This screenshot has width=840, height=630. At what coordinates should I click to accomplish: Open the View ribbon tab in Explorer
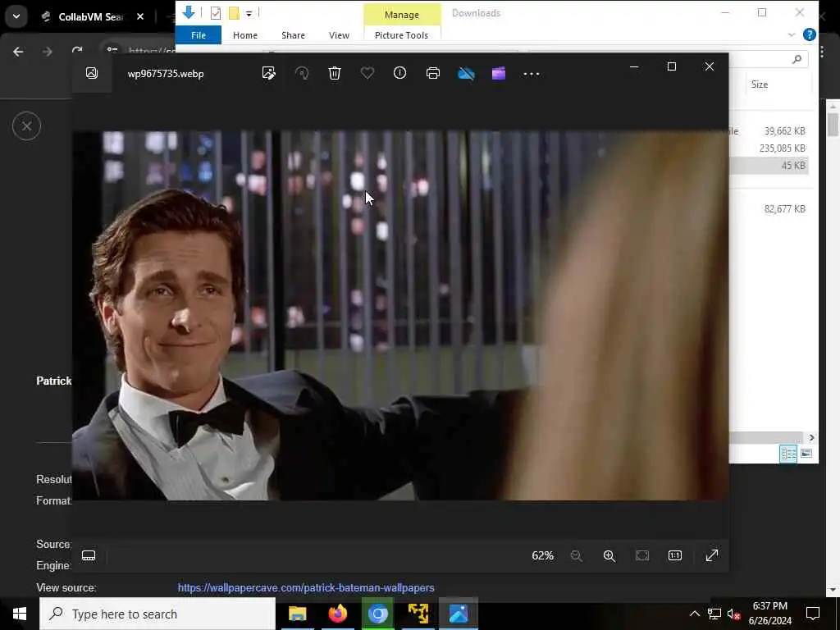coord(339,34)
